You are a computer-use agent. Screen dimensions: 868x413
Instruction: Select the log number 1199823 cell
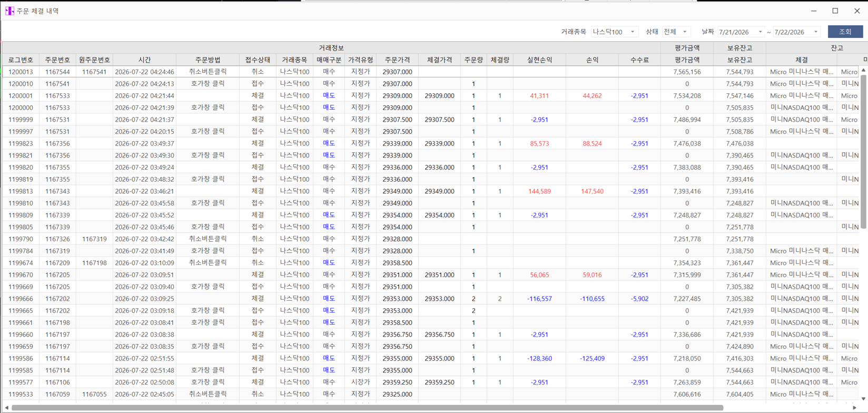click(x=21, y=143)
